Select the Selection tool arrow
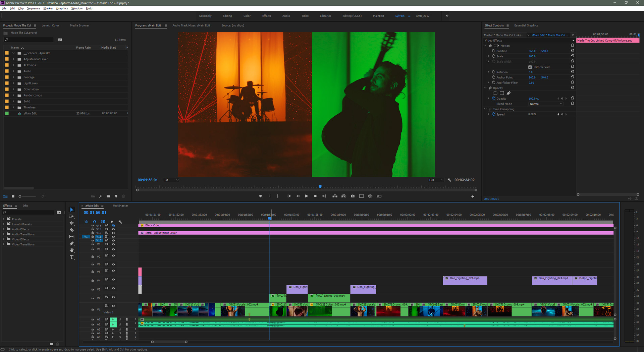Screen dimensions: 644x352 click(71, 210)
